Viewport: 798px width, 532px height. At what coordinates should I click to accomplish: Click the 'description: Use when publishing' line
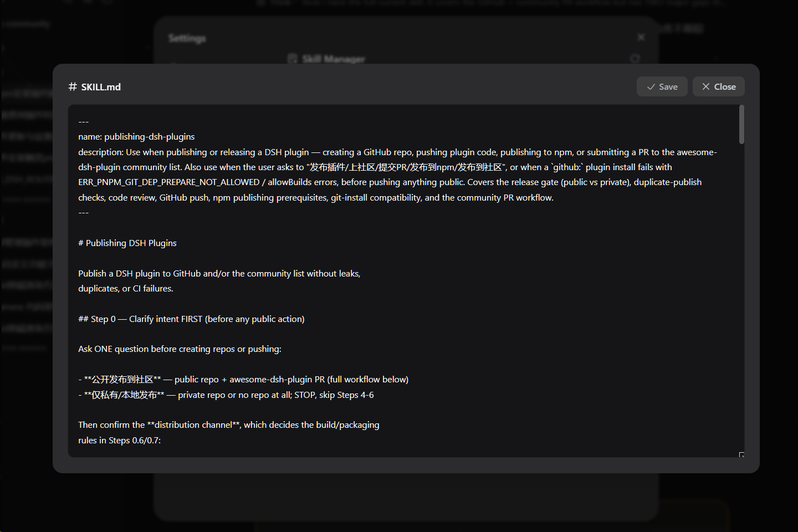click(397, 152)
